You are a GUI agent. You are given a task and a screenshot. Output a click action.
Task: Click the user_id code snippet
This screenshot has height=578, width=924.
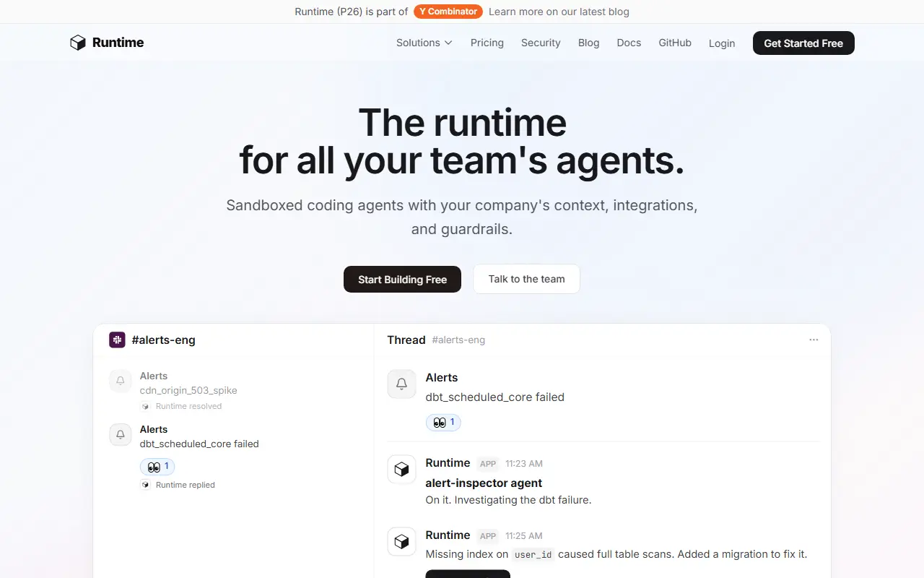pyautogui.click(x=533, y=555)
